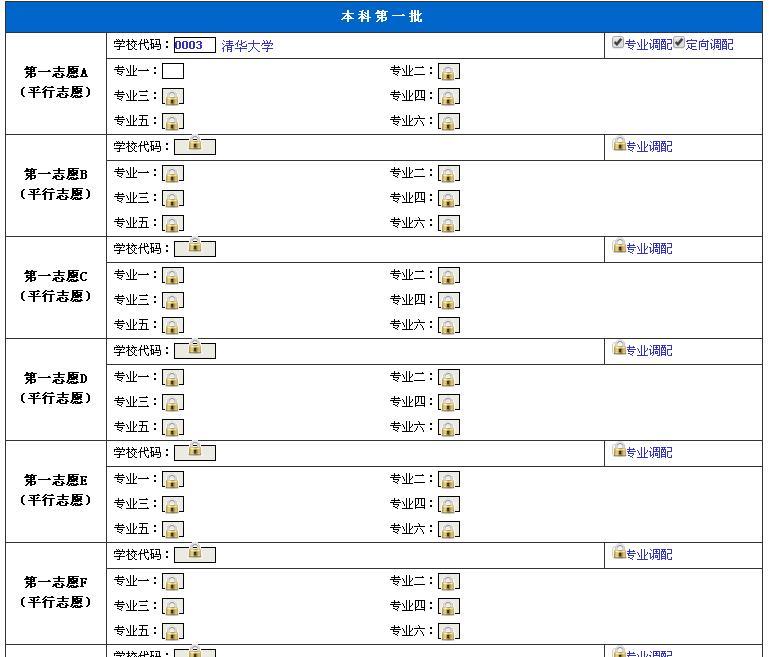Screen dimensions: 769x657
Task: Click the locked 专业六 field in 第一志愿D
Action: [x=449, y=428]
